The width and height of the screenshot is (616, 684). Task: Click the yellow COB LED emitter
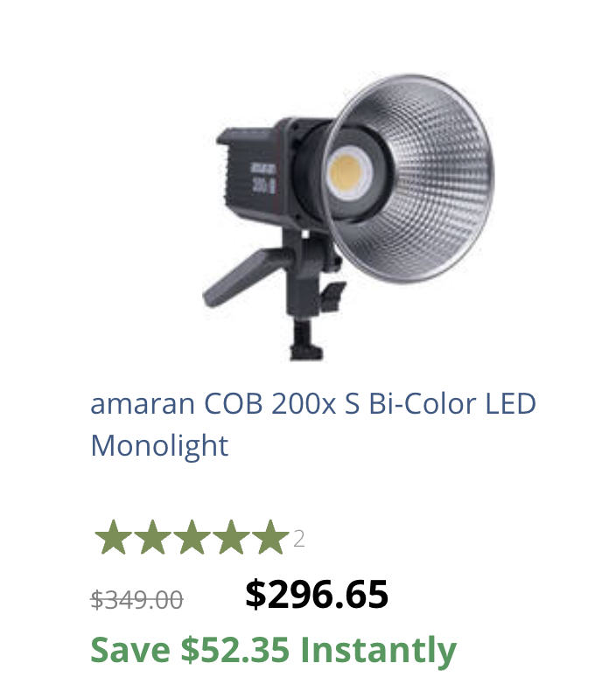tap(346, 173)
